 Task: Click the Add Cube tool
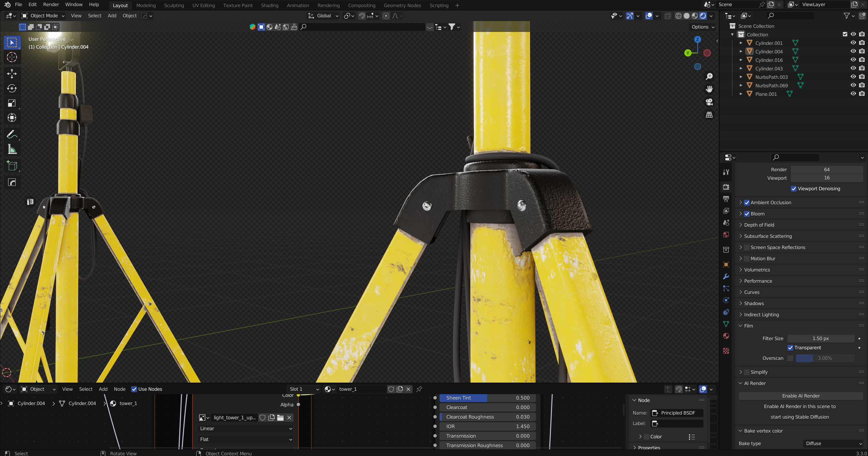[12, 166]
